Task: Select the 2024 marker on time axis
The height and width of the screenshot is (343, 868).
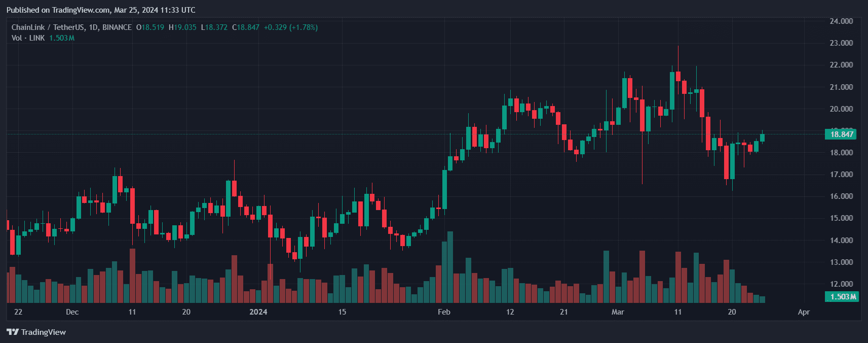Action: coord(258,312)
